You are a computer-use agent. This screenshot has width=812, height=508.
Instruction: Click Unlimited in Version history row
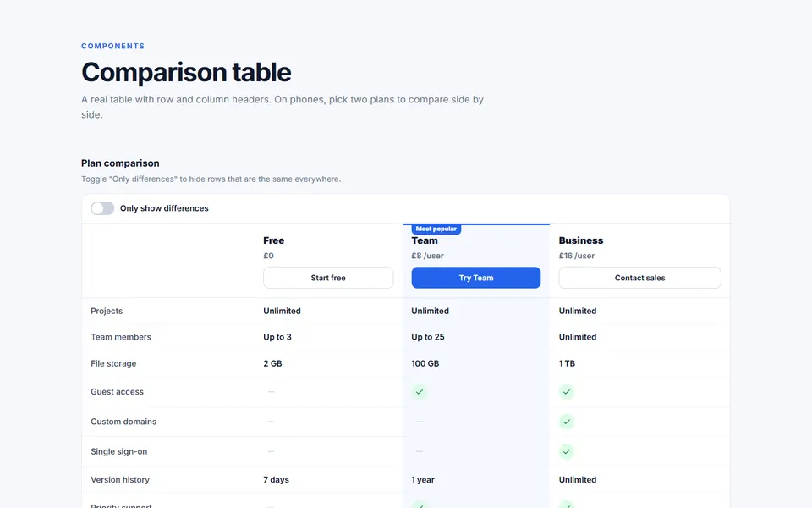[578, 480]
